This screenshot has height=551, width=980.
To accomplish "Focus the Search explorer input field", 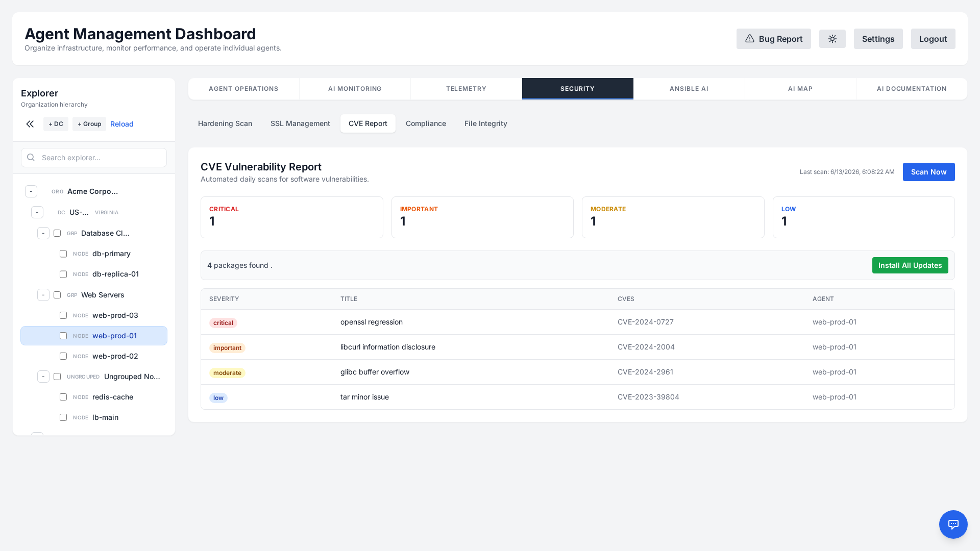I will (94, 158).
